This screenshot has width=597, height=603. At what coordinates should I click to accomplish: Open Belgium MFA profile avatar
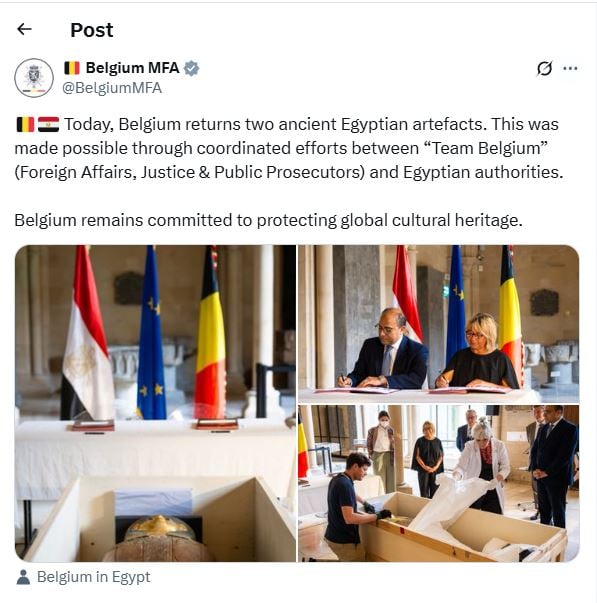coord(34,78)
